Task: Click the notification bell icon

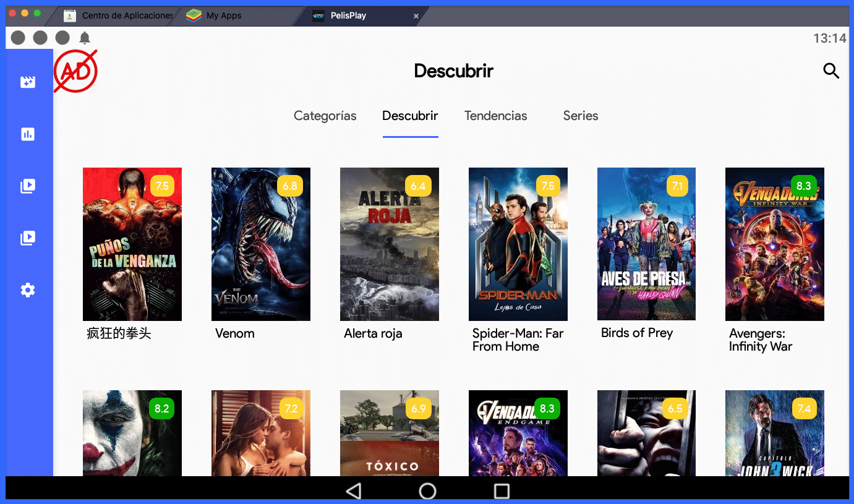Action: pos(85,38)
